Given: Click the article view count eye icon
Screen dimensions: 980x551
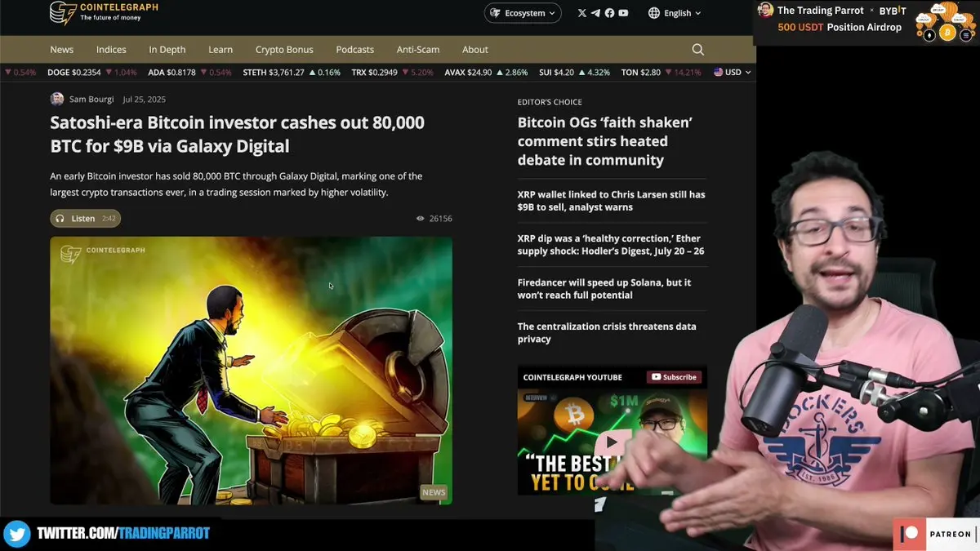Looking at the screenshot, I should [421, 219].
